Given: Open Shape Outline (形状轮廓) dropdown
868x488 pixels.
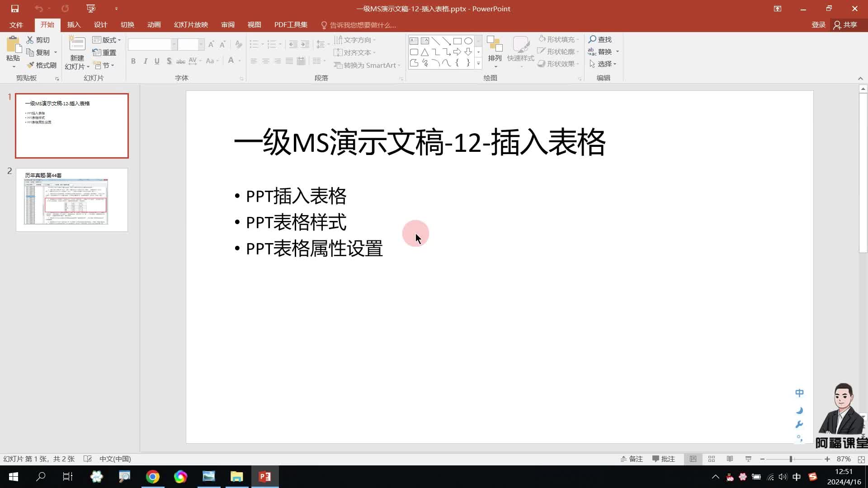Looking at the screenshot, I should coord(558,52).
